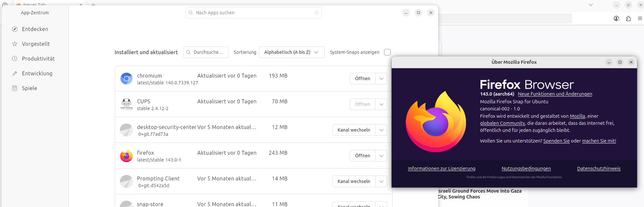The width and height of the screenshot is (644, 207).
Task: Open the Firefox account icon in toolbar
Action: [x=616, y=19]
